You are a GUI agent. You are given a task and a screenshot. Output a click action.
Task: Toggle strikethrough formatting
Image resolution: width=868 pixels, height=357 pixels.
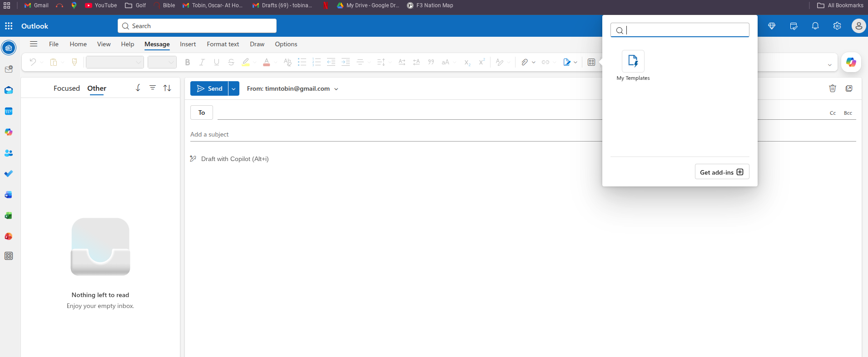point(231,62)
